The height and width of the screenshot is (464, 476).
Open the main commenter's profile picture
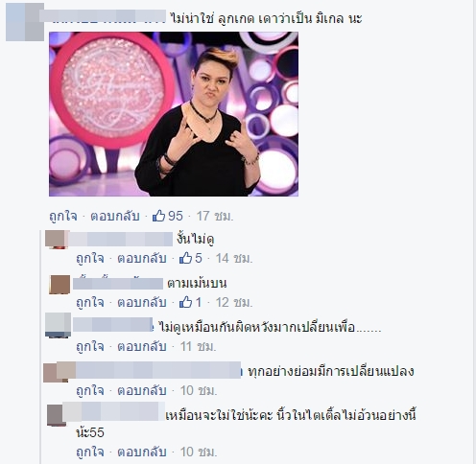(25, 22)
